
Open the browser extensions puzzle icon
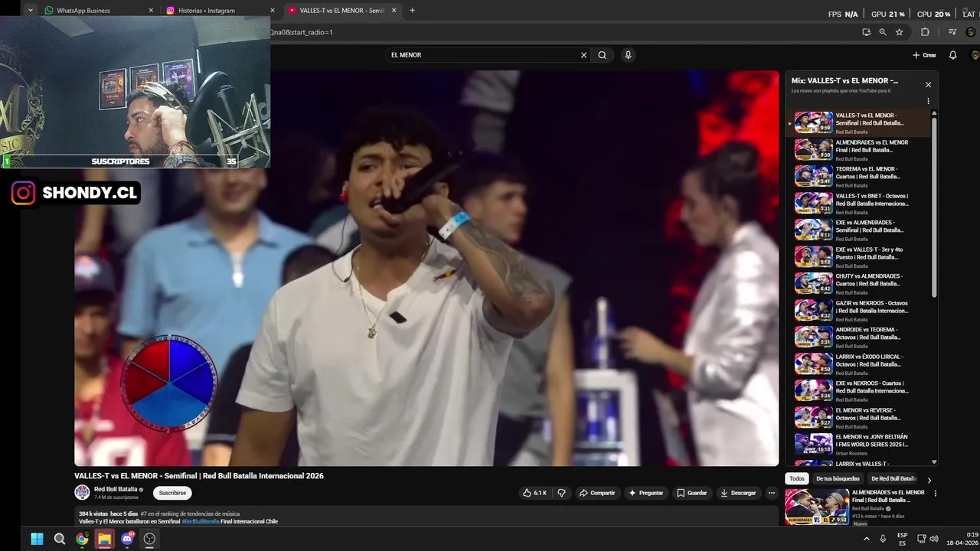click(x=925, y=32)
